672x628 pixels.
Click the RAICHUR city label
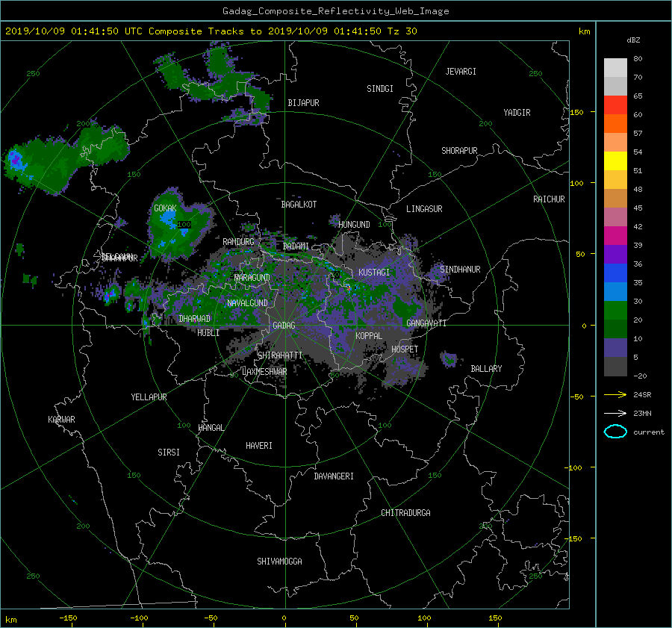pyautogui.click(x=549, y=199)
